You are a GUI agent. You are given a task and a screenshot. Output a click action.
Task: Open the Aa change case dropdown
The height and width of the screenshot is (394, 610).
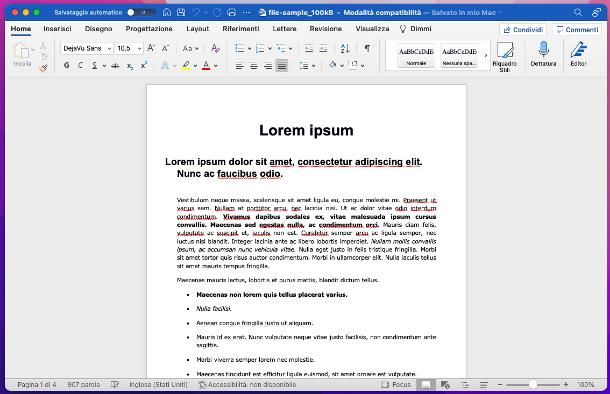pyautogui.click(x=190, y=48)
